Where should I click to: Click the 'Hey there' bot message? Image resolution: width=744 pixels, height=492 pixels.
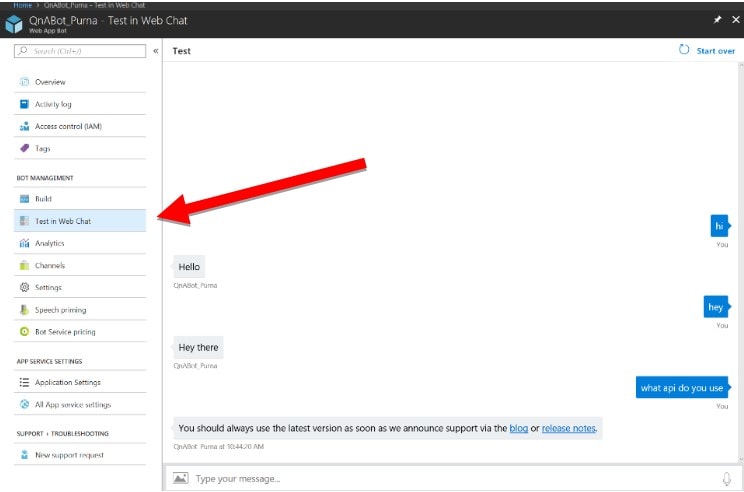(x=198, y=347)
